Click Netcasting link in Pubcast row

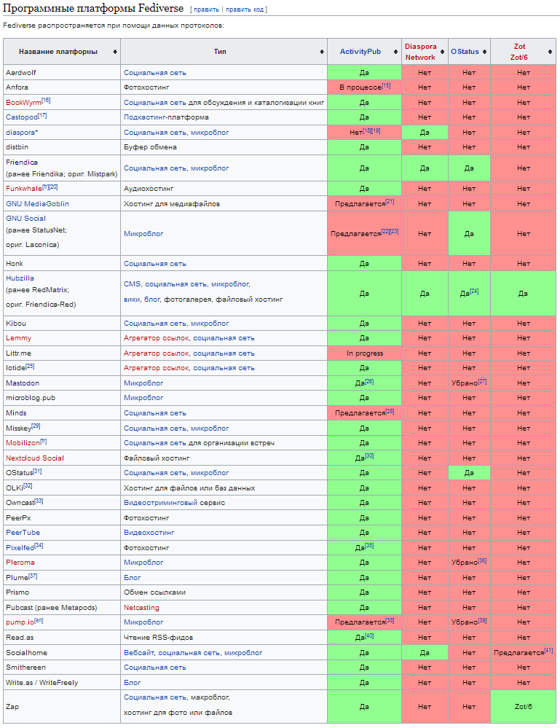(141, 608)
